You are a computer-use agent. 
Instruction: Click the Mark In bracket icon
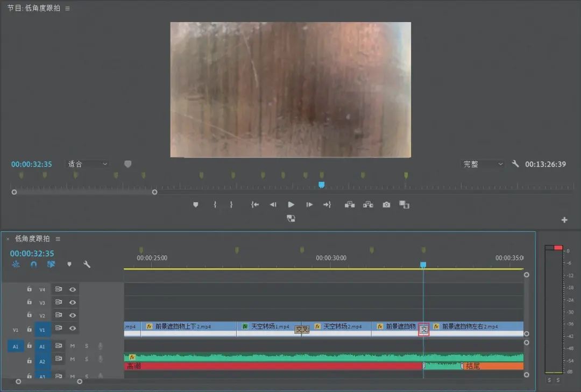215,204
